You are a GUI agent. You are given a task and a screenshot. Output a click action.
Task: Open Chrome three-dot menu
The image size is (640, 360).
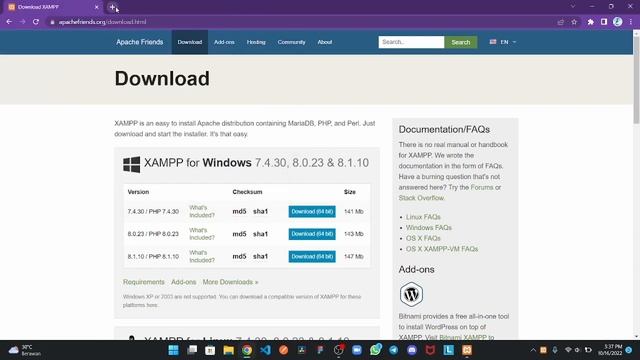(631, 22)
